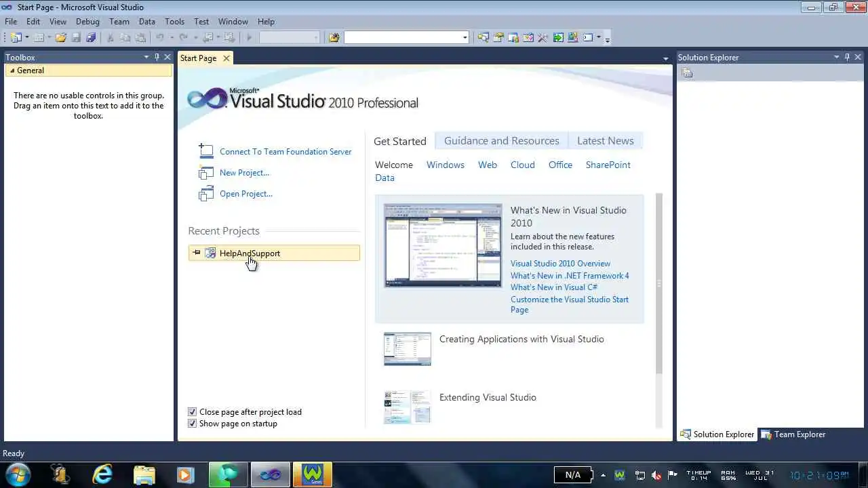The image size is (868, 488).
Task: Open Extension Manager toolbar icon
Action: tap(573, 38)
